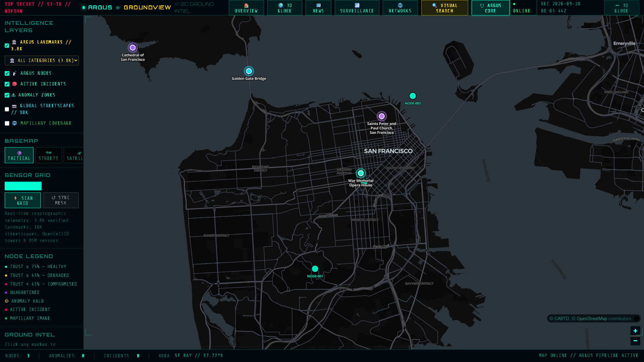This screenshot has height=362, width=644.
Task: Select the Cathedral of San Francisco marker
Action: (x=132, y=48)
